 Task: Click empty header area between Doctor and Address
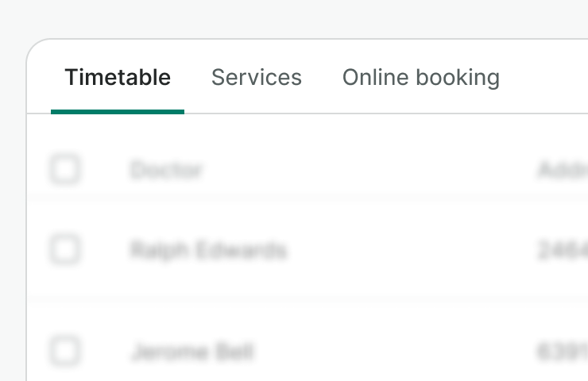[366, 170]
